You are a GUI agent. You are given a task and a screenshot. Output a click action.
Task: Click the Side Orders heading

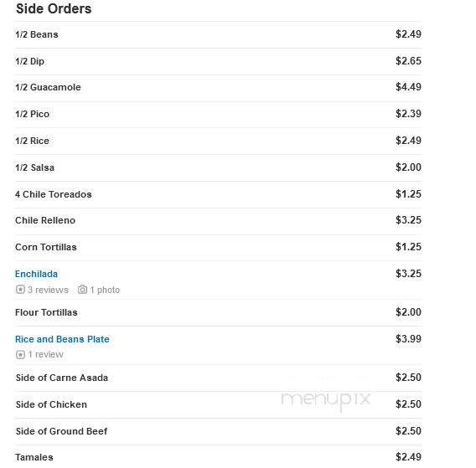pyautogui.click(x=54, y=8)
